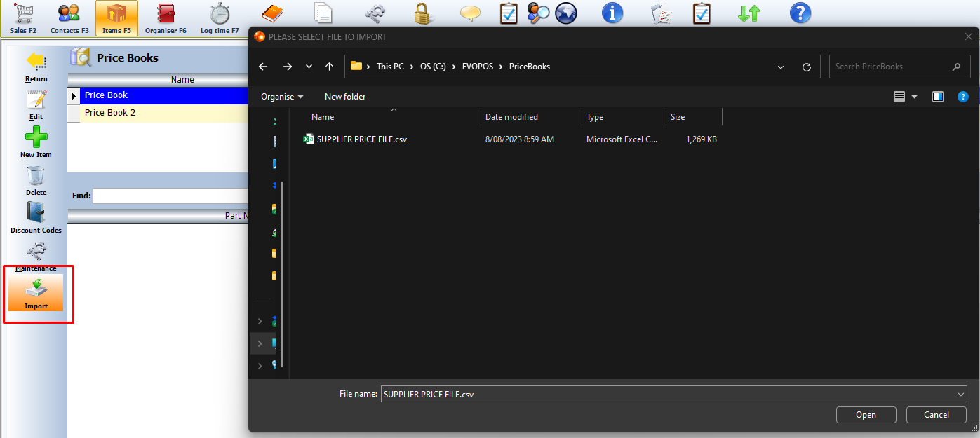
Task: Click EVOPOS in the address path
Action: (478, 67)
